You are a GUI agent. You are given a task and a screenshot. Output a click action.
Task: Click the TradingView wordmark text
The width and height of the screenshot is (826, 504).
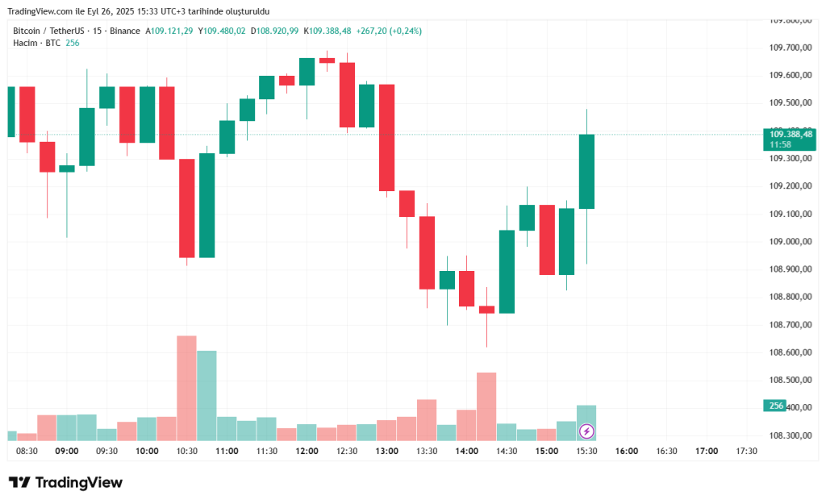[x=79, y=482]
